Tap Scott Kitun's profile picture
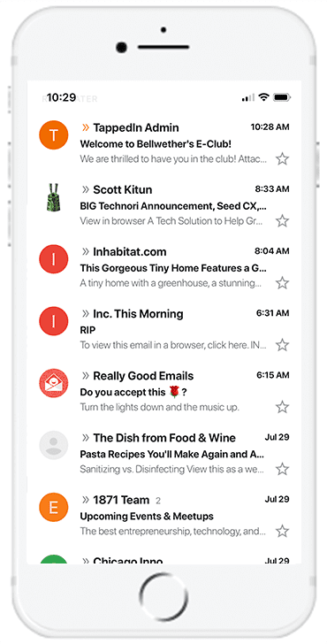This screenshot has height=644, width=327. [x=53, y=197]
